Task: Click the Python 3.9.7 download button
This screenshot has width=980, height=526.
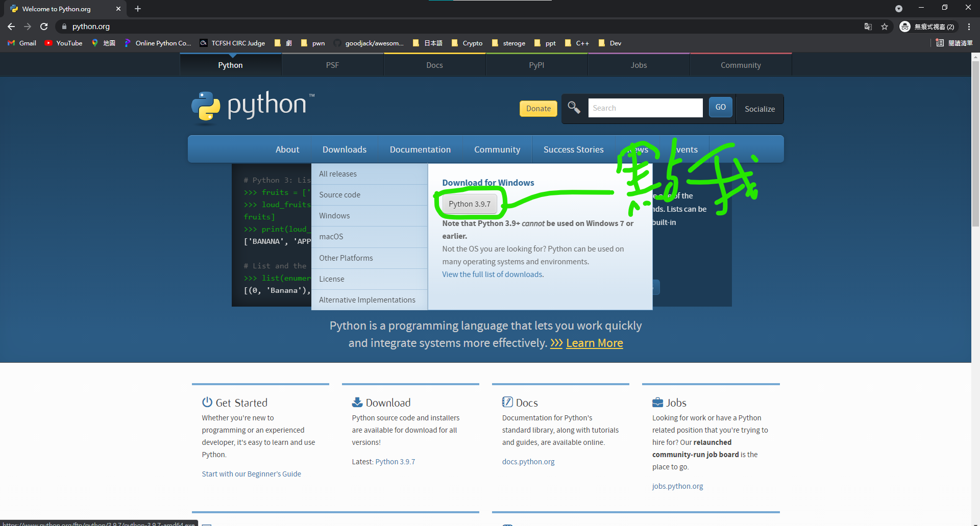Action: pyautogui.click(x=470, y=204)
